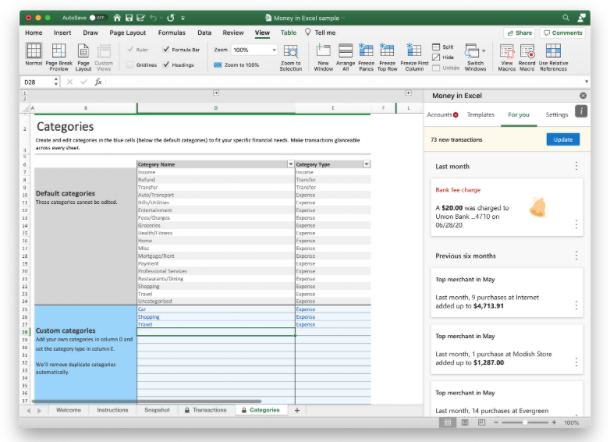Zoom in with the plus button

pos(554,423)
